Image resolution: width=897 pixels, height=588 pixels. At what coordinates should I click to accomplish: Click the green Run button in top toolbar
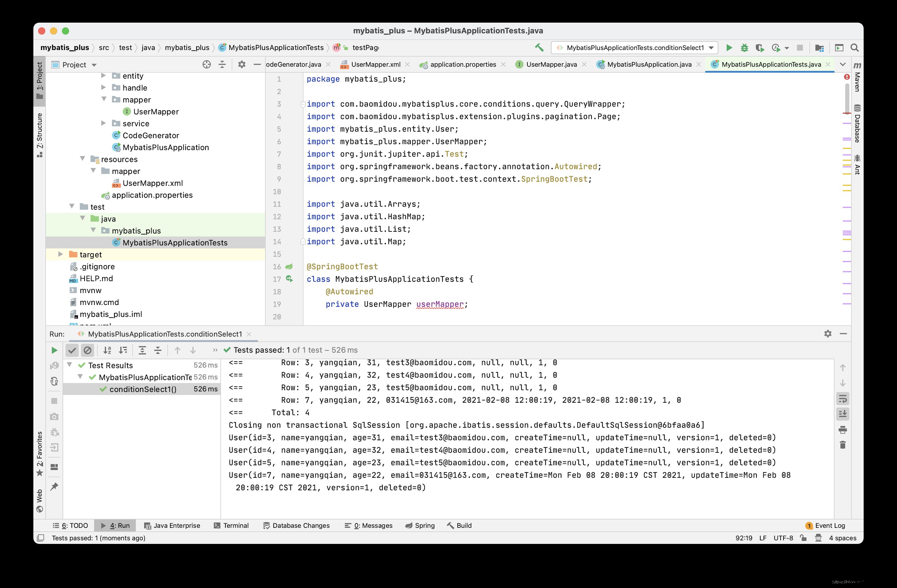(x=729, y=48)
